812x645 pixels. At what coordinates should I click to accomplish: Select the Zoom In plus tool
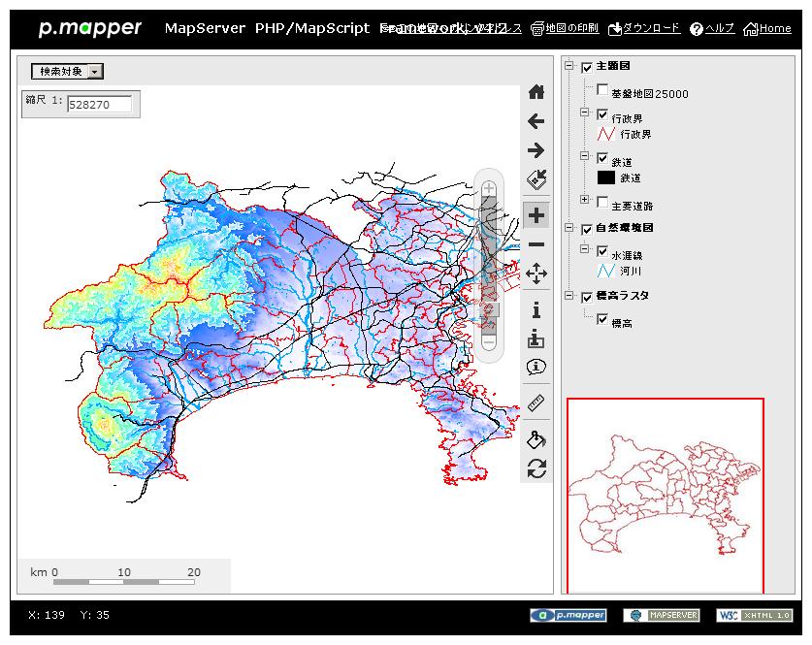536,215
